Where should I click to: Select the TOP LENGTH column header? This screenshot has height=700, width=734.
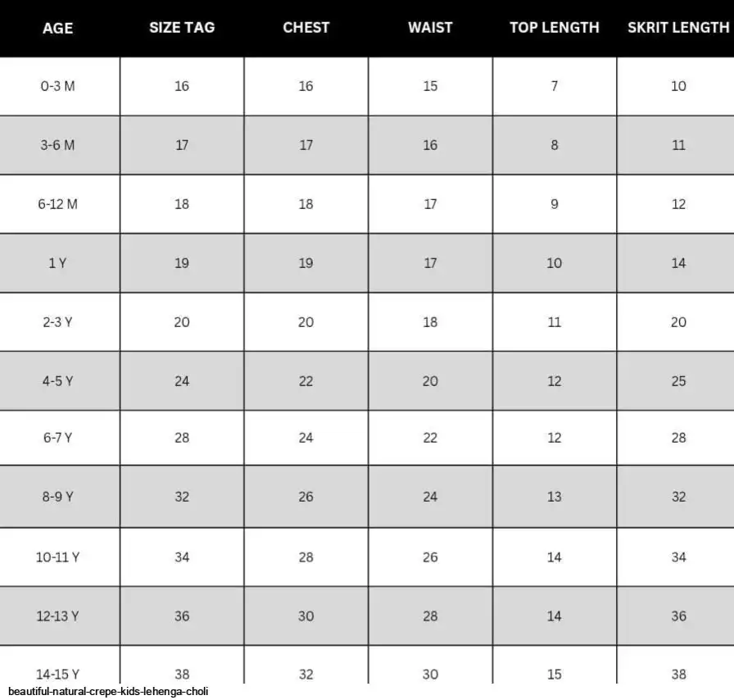click(555, 27)
